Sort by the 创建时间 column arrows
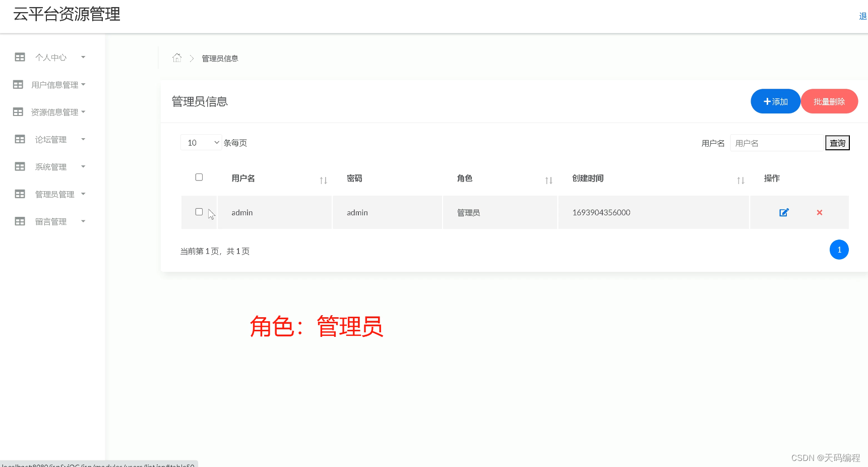Viewport: 868px width, 467px height. 740,180
